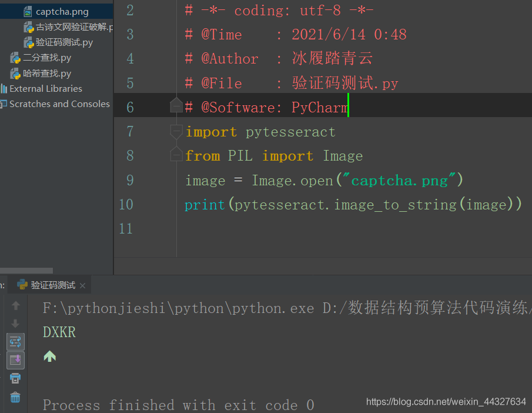Collapse comment block fold marker at line 6
532x413 pixels.
(x=176, y=106)
